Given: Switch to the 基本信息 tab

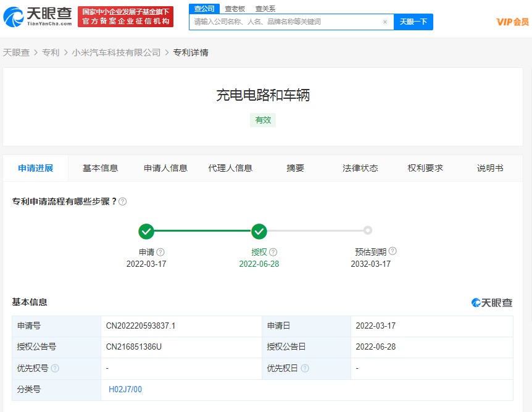Looking at the screenshot, I should coord(101,168).
